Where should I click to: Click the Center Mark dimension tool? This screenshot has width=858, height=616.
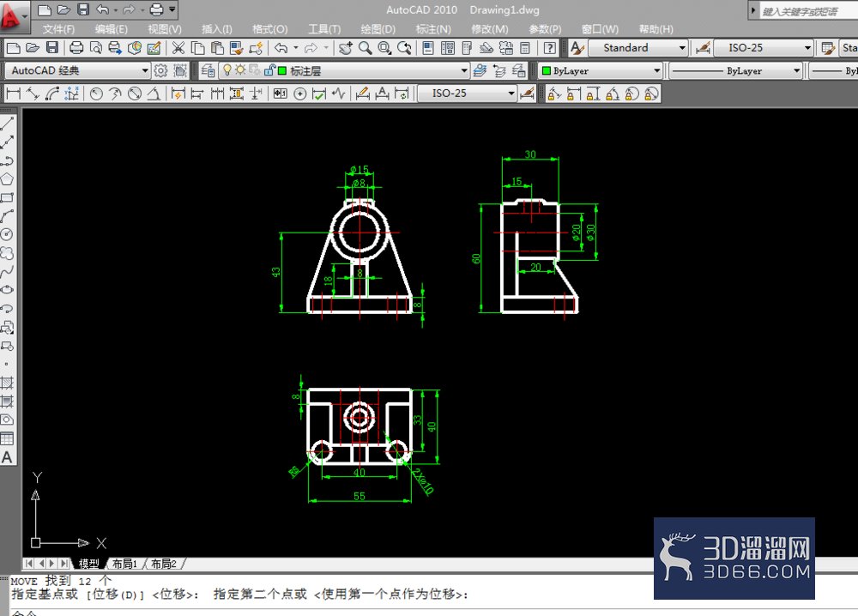pos(299,94)
